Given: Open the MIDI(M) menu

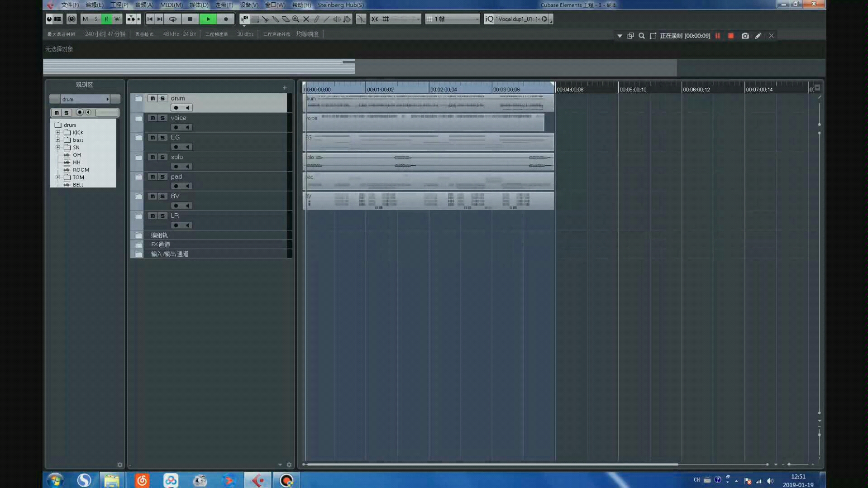Looking at the screenshot, I should (172, 5).
